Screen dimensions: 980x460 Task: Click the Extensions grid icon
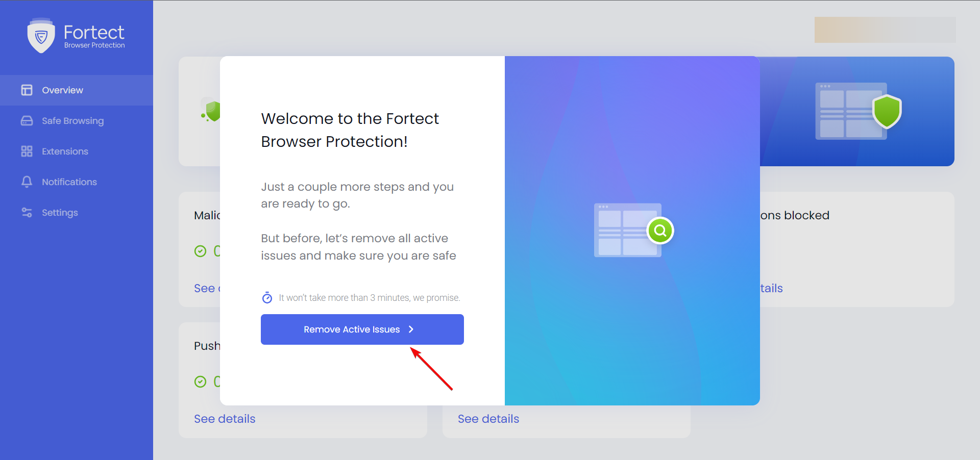(x=27, y=151)
